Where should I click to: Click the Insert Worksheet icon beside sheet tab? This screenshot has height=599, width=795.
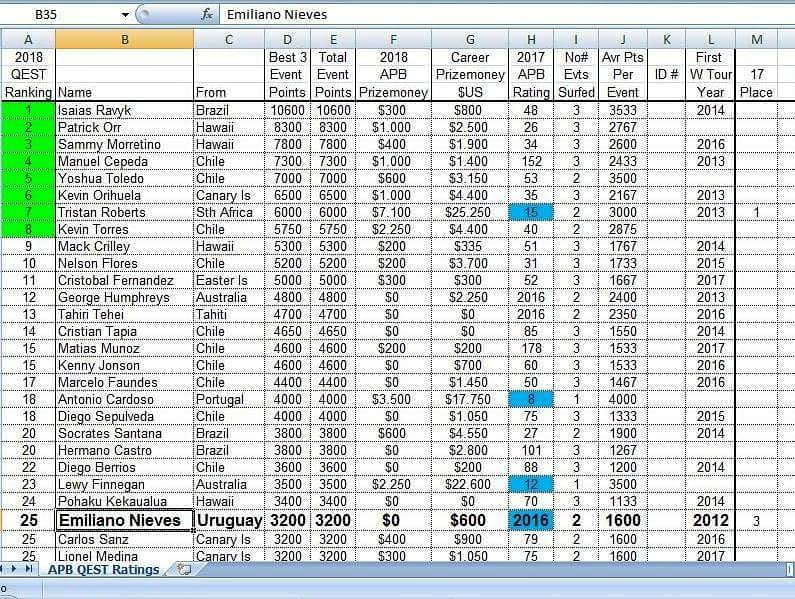coord(184,570)
